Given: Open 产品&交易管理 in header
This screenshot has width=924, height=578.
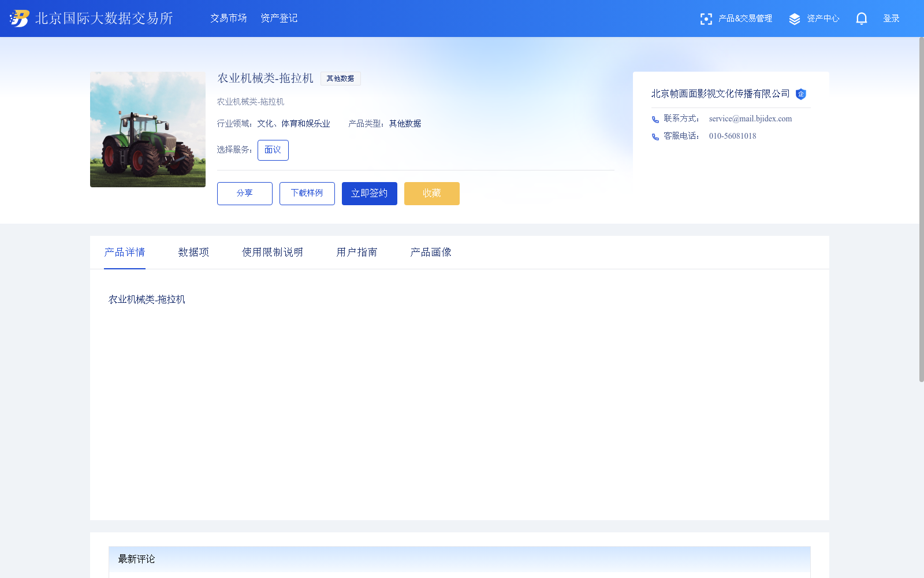Looking at the screenshot, I should tap(745, 18).
